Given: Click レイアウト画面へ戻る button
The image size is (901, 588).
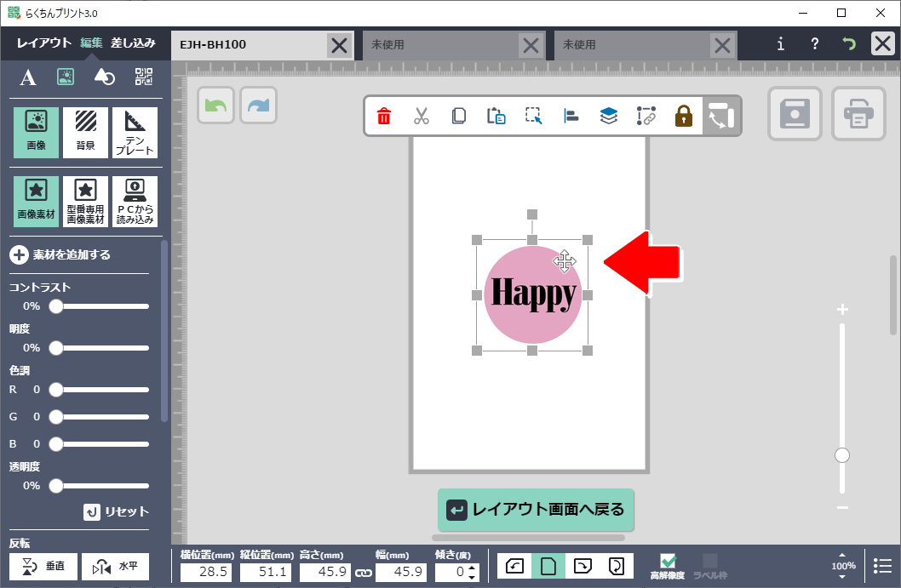Looking at the screenshot, I should point(536,510).
